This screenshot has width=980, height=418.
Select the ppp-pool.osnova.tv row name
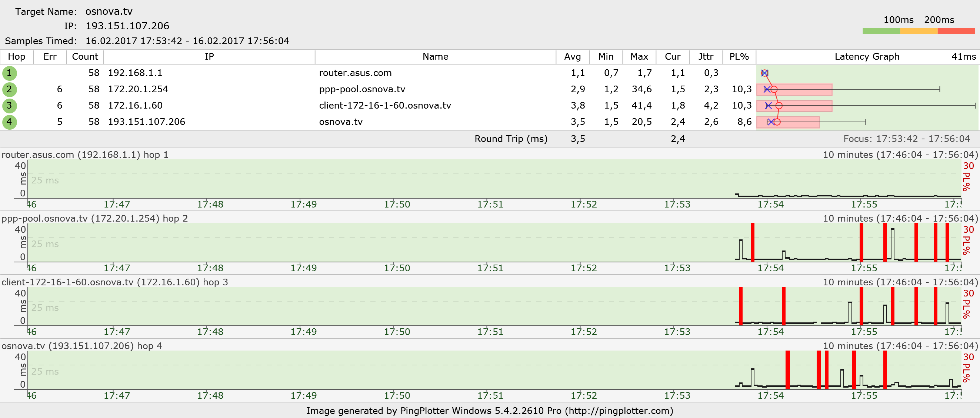362,89
